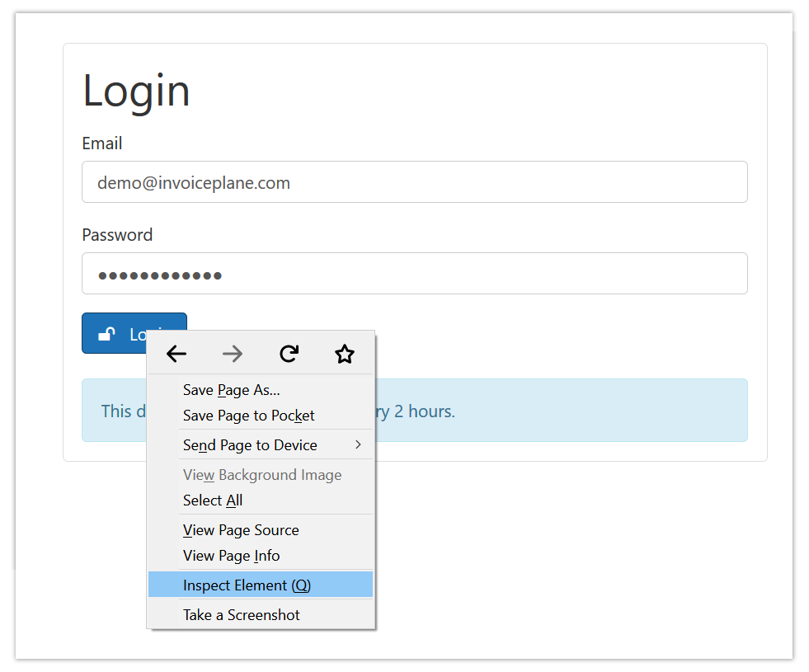This screenshot has width=809, height=672.
Task: Click the Forward arrow in context menu
Action: (233, 354)
